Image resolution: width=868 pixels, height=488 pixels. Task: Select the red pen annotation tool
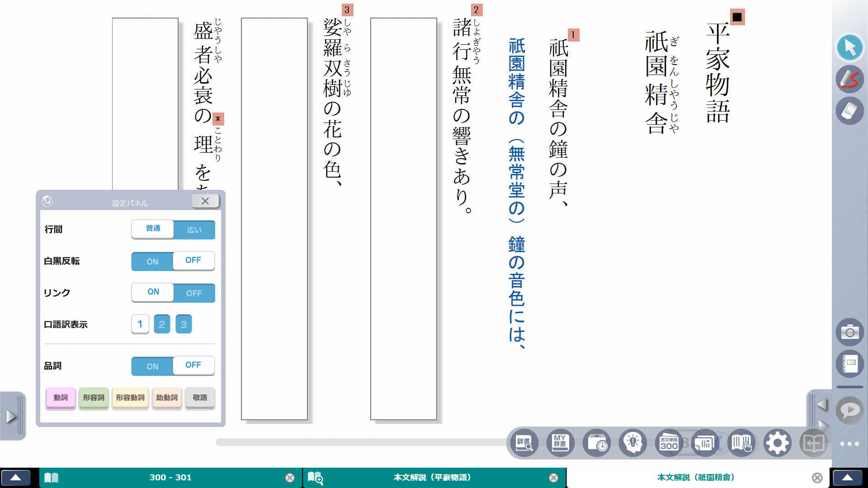pos(850,79)
